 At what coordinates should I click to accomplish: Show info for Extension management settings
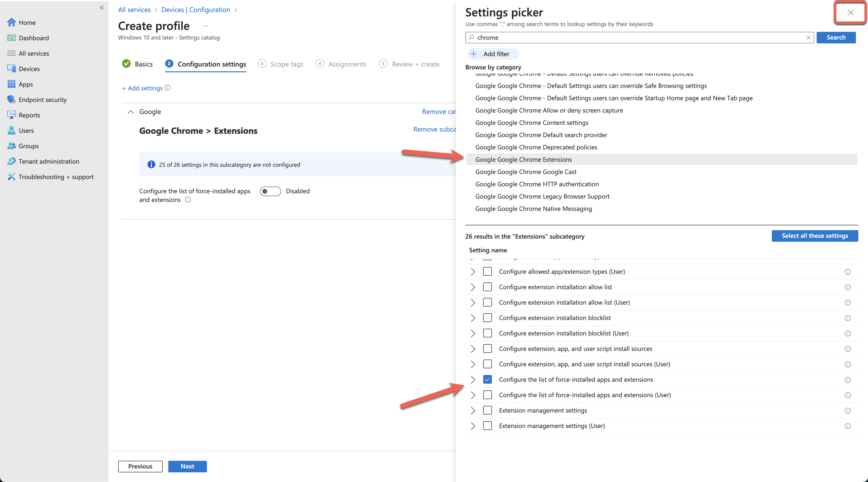(848, 411)
